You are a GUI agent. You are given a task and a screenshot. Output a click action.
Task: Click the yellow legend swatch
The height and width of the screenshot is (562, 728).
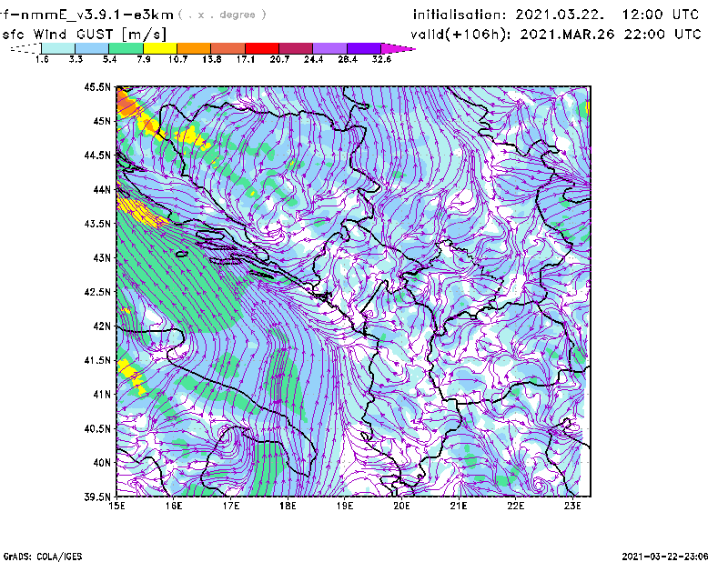(160, 48)
